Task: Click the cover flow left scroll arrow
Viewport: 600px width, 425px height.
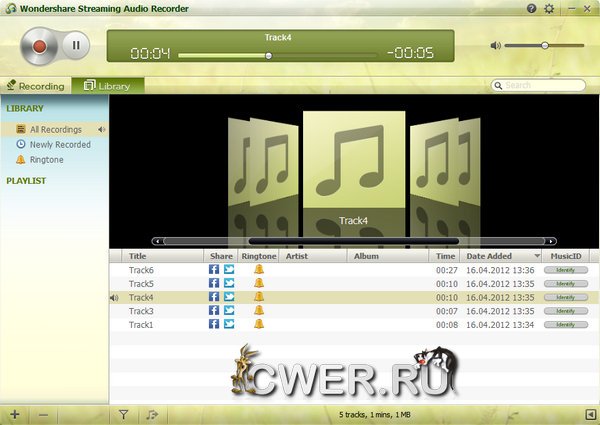Action: [157, 241]
